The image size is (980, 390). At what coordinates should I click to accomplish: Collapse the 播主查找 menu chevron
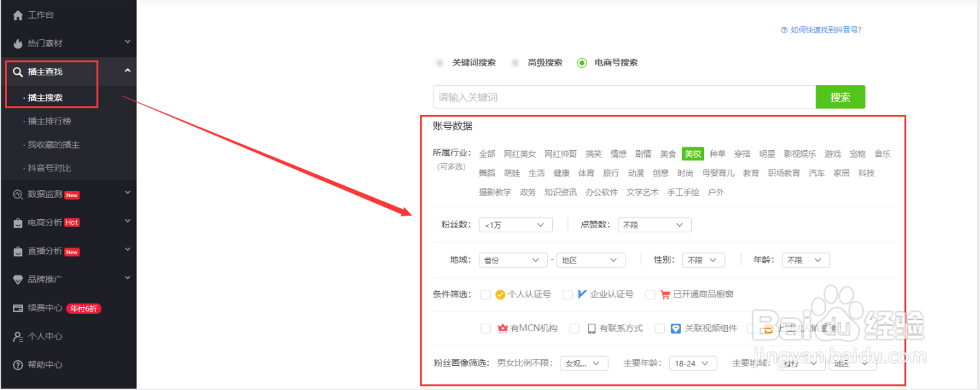127,71
